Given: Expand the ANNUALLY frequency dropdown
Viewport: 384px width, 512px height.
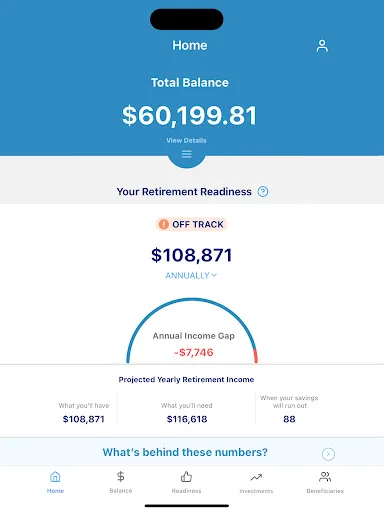Looking at the screenshot, I should point(191,276).
